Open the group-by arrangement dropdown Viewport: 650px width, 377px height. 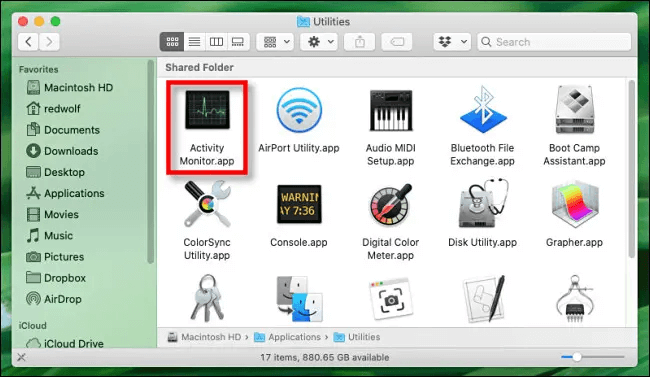275,42
